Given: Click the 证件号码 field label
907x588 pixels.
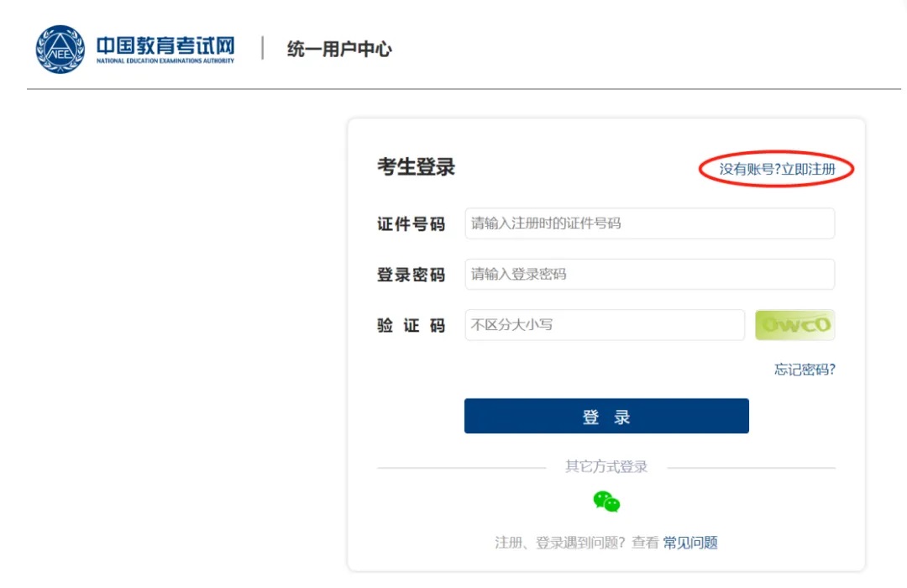Looking at the screenshot, I should [411, 224].
